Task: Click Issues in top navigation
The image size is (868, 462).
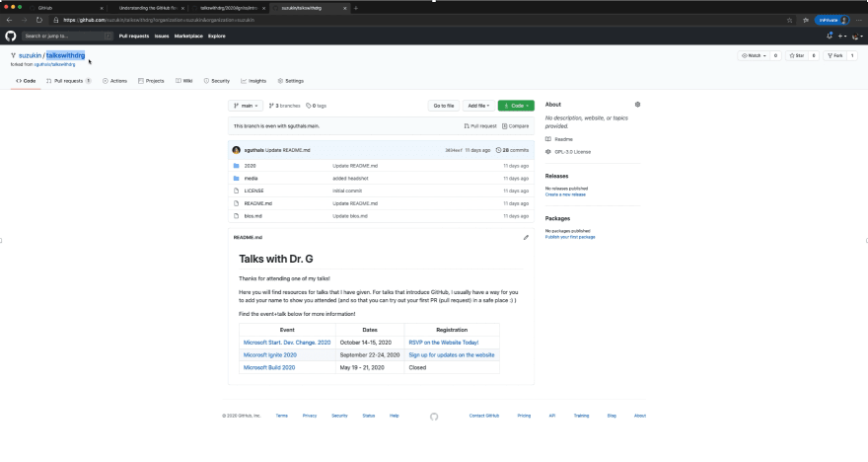Action: click(162, 36)
